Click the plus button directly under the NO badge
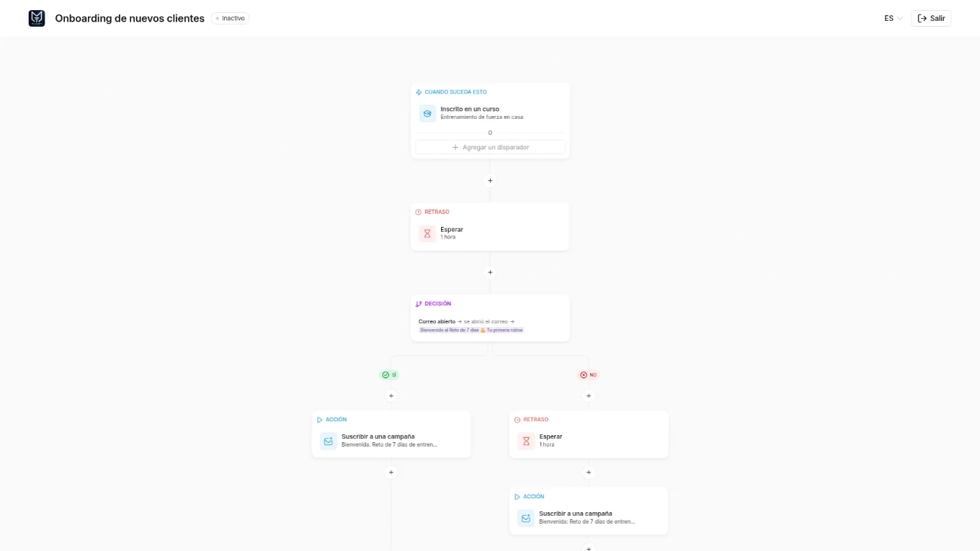 (589, 395)
